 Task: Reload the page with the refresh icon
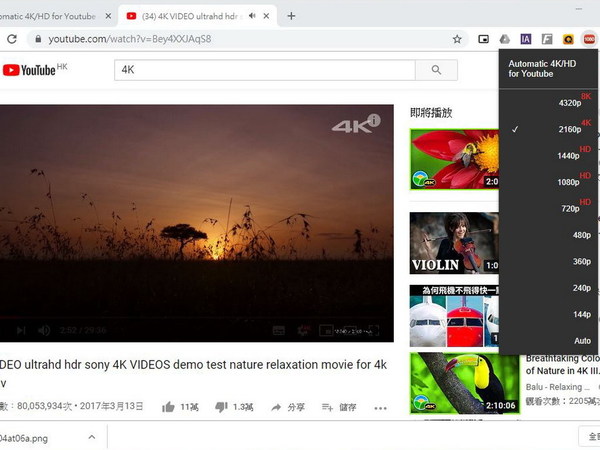tap(12, 39)
